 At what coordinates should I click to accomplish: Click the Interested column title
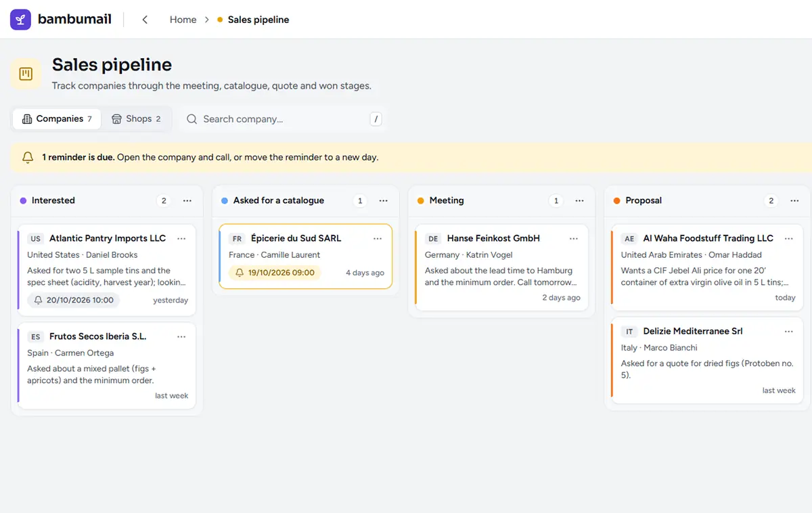coord(53,200)
